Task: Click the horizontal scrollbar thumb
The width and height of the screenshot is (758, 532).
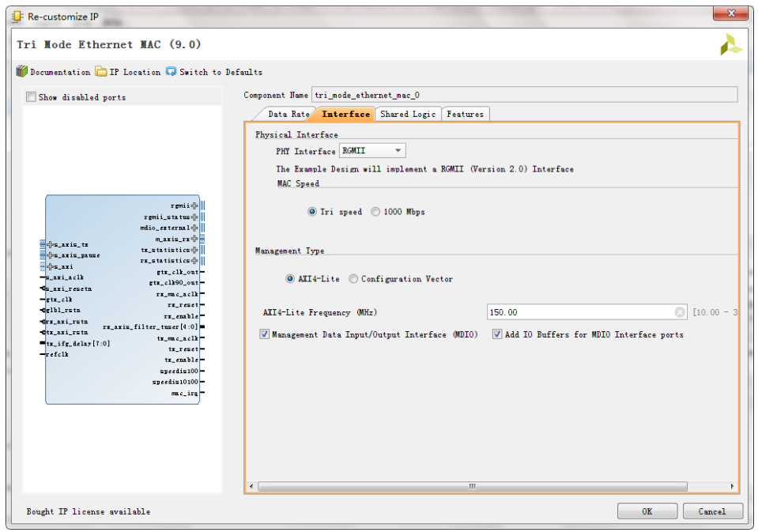Action: click(473, 486)
